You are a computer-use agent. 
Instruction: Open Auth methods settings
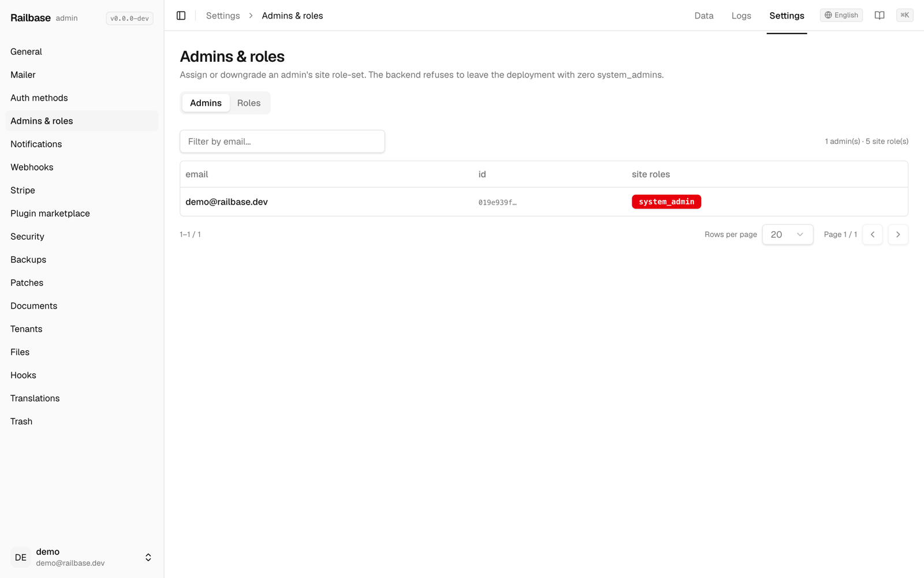tap(81, 98)
